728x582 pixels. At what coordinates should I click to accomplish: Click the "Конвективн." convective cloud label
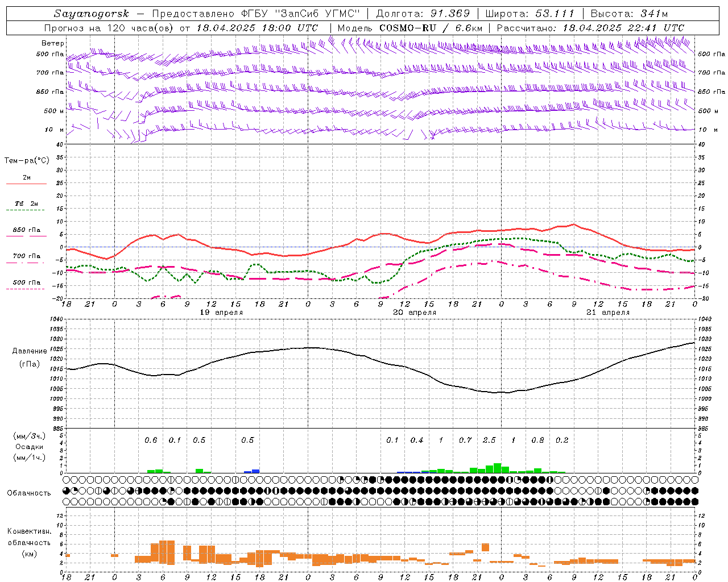tap(29, 531)
